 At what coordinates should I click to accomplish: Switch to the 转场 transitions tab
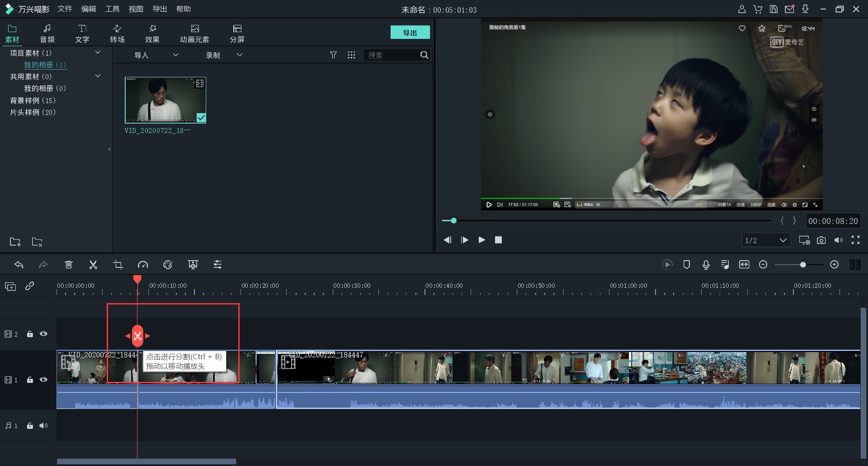point(117,33)
